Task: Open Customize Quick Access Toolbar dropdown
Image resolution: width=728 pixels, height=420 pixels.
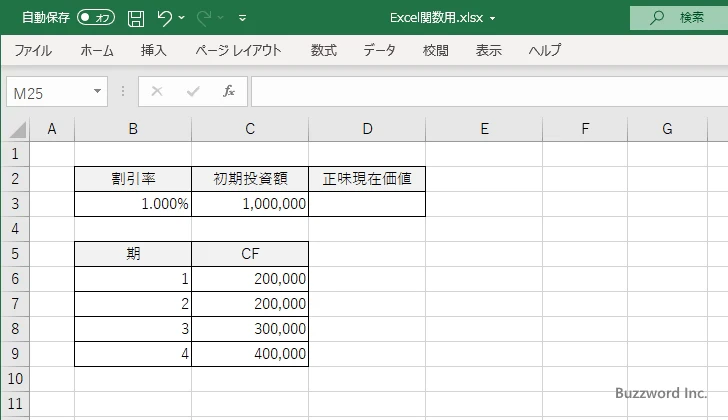Action: 242,18
